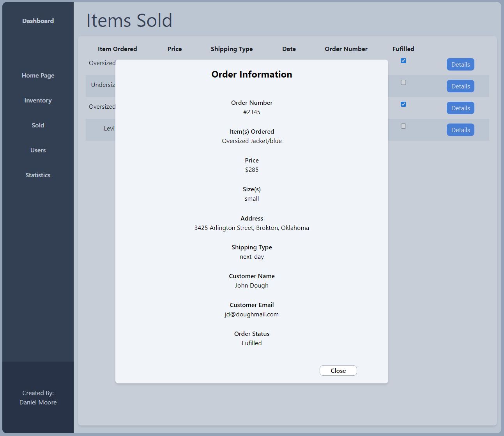Click shipping value next-day

(252, 257)
